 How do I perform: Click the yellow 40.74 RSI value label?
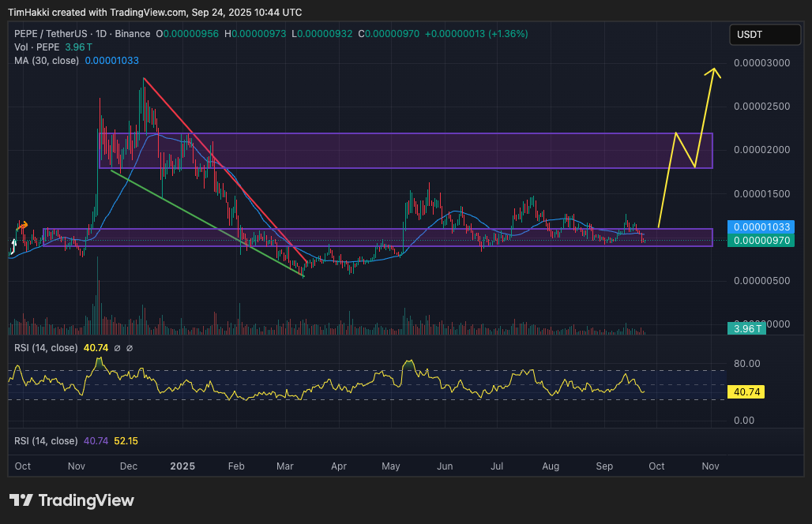tap(746, 392)
